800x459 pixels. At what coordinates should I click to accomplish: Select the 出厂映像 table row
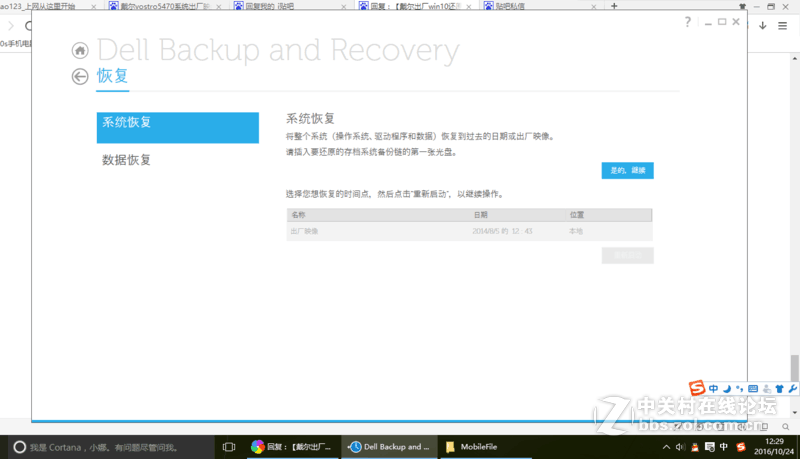[x=469, y=231]
